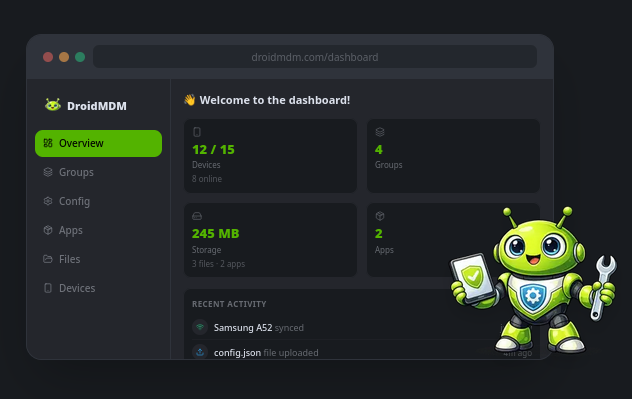632x399 pixels.
Task: Click the Devices phone icon in sidebar
Action: [x=48, y=288]
